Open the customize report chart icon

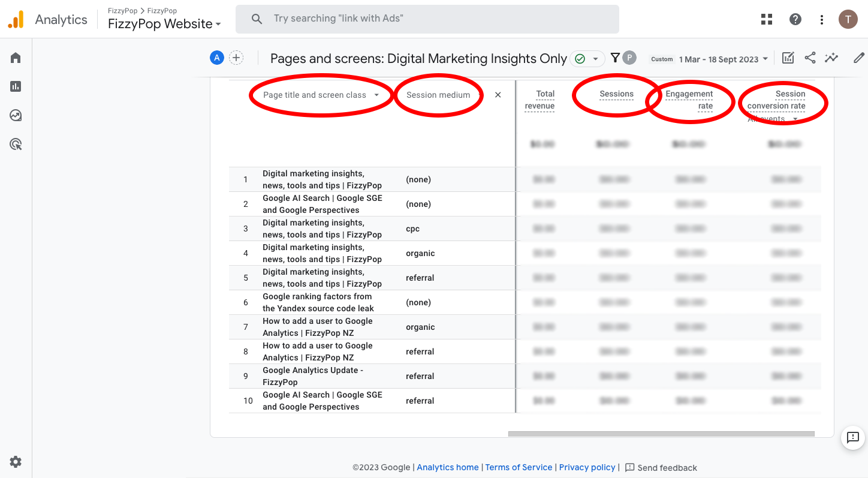pos(788,58)
